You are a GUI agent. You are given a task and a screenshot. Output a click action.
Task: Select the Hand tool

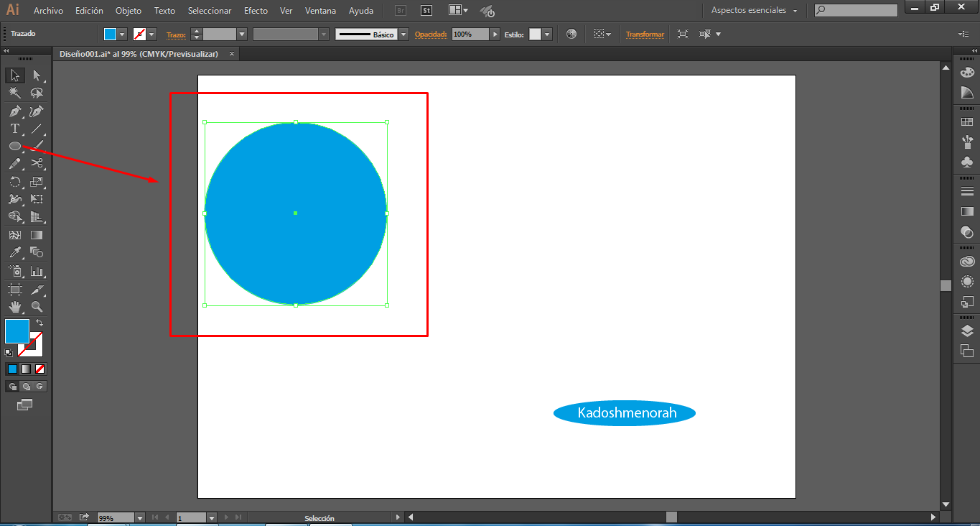coord(15,307)
